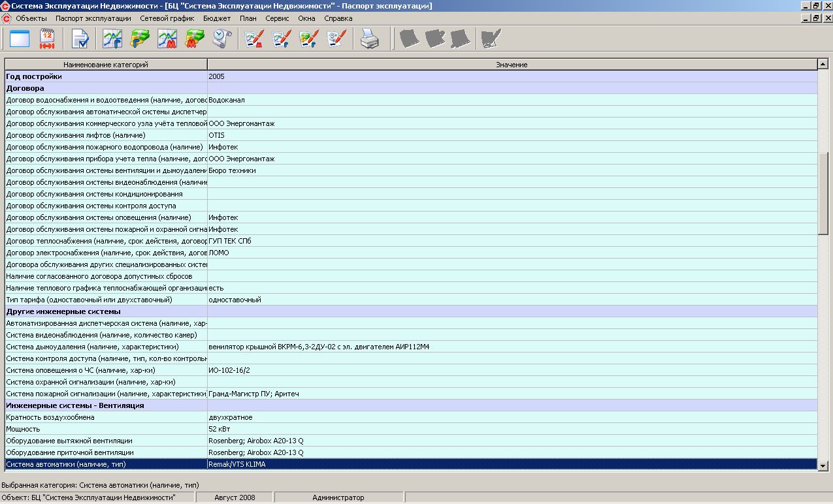Viewport: 833px width, 504px height.
Task: Select the Кратность воздухообмена row
Action: pyautogui.click(x=411, y=417)
